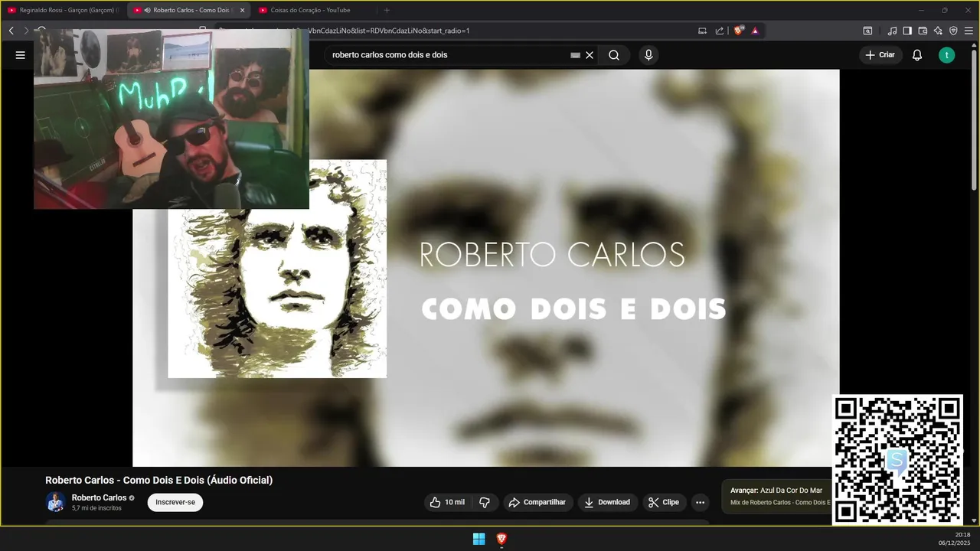Image resolution: width=980 pixels, height=551 pixels.
Task: Click the install app icon in address bar
Action: pos(703,31)
